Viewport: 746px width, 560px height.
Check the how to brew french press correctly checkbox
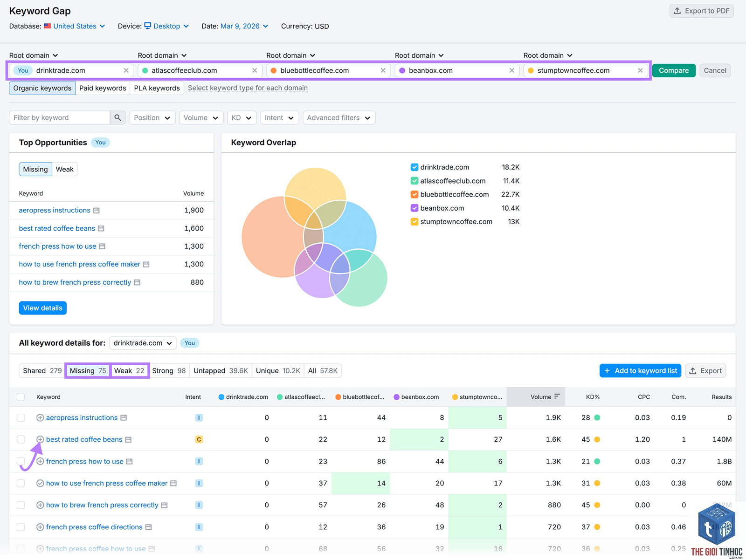21,505
